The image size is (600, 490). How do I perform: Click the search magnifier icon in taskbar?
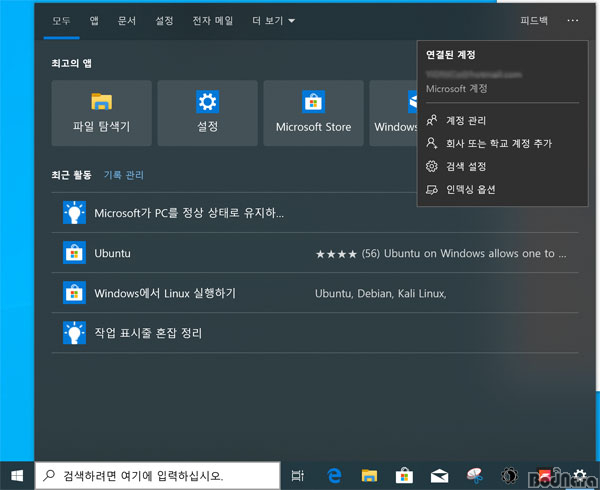[49, 475]
